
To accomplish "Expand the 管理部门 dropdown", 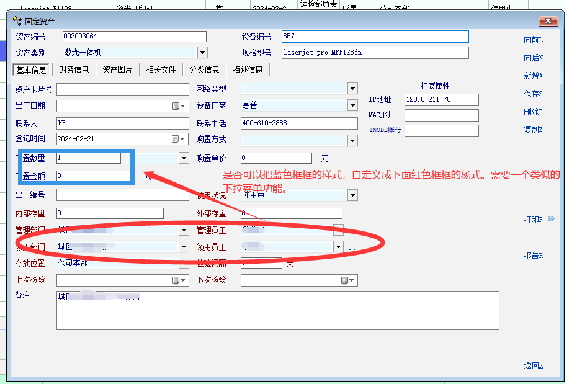I will (184, 231).
